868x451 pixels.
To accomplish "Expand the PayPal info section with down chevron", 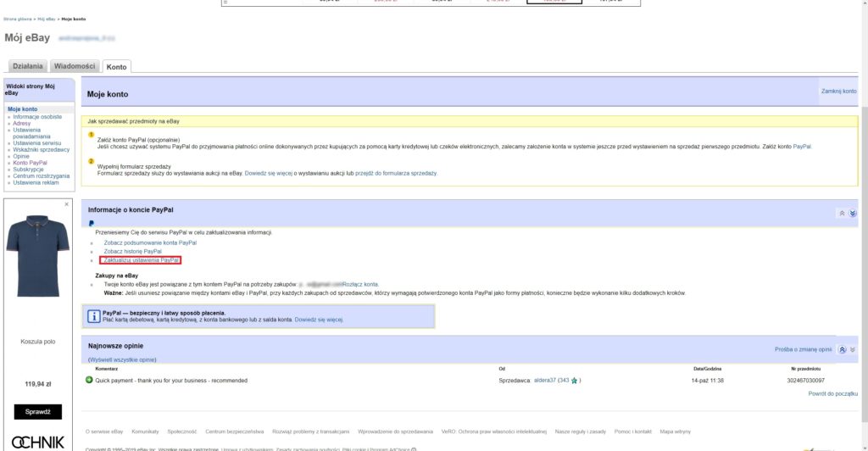I will pyautogui.click(x=853, y=213).
